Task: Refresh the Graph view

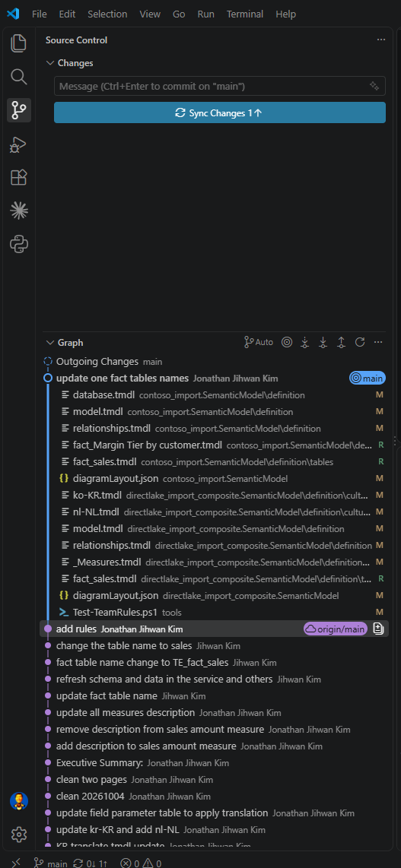Action: tap(360, 342)
